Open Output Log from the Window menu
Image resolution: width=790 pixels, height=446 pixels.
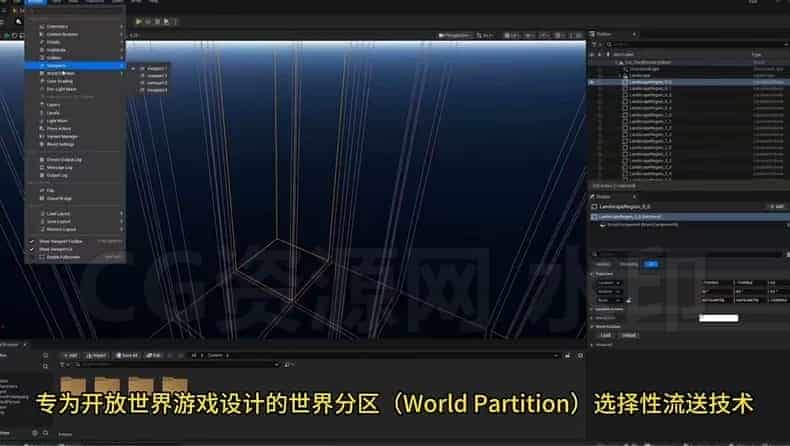click(x=75, y=175)
